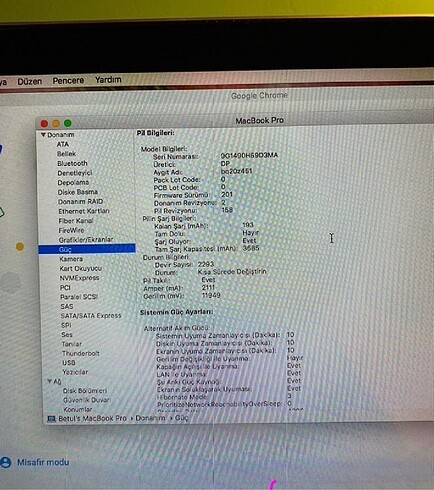Image resolution: width=434 pixels, height=490 pixels.
Task: Select NVMExpress in the sidebar
Action: (x=79, y=278)
